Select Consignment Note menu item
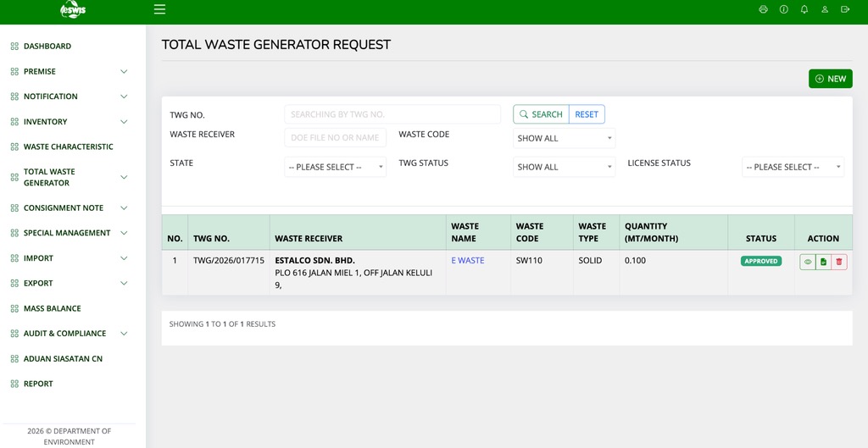Image resolution: width=868 pixels, height=448 pixels. click(x=63, y=208)
